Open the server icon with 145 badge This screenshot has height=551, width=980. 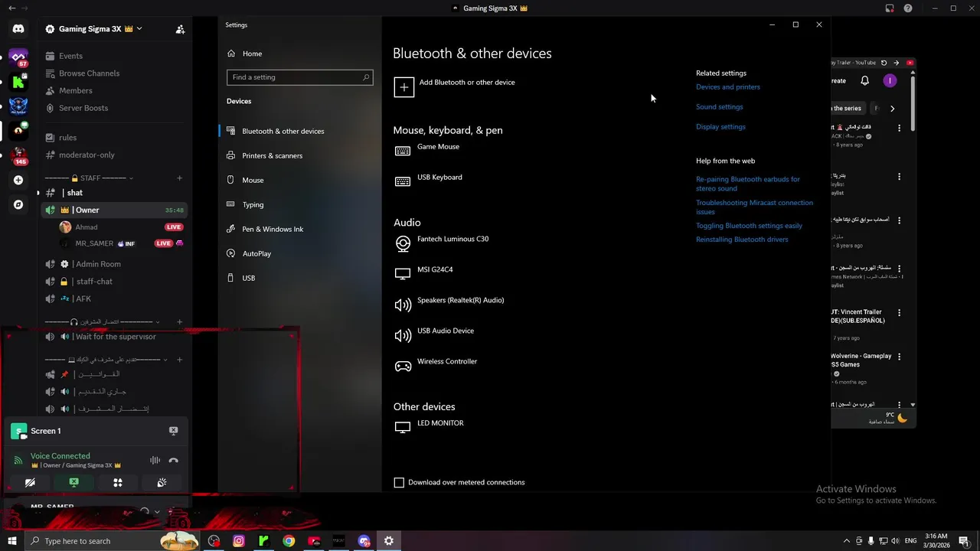pos(18,155)
